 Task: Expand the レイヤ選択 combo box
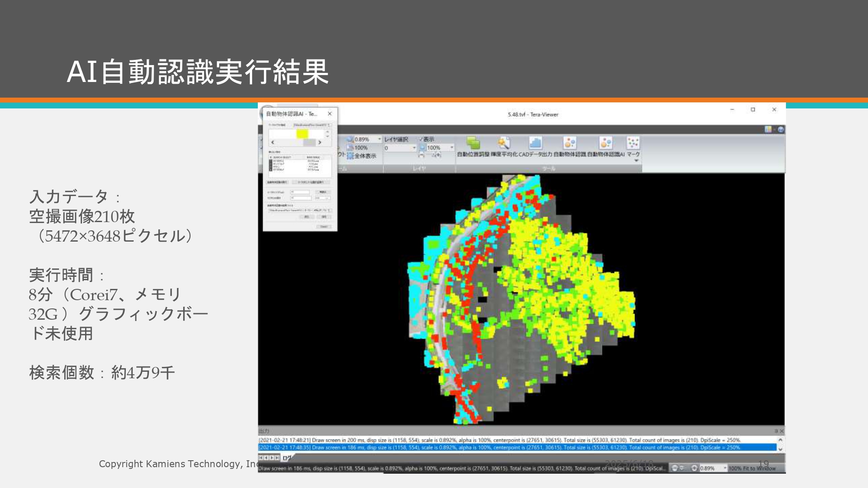pos(414,148)
